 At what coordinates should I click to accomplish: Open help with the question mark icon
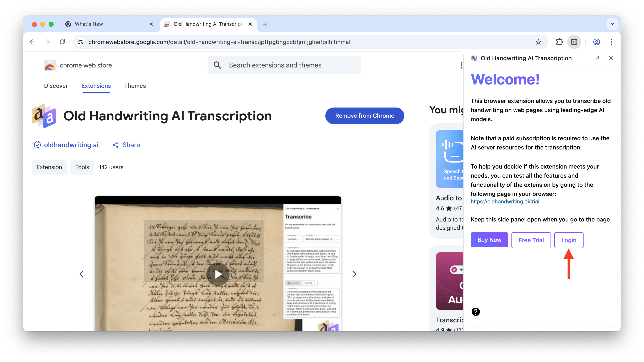pos(476,312)
